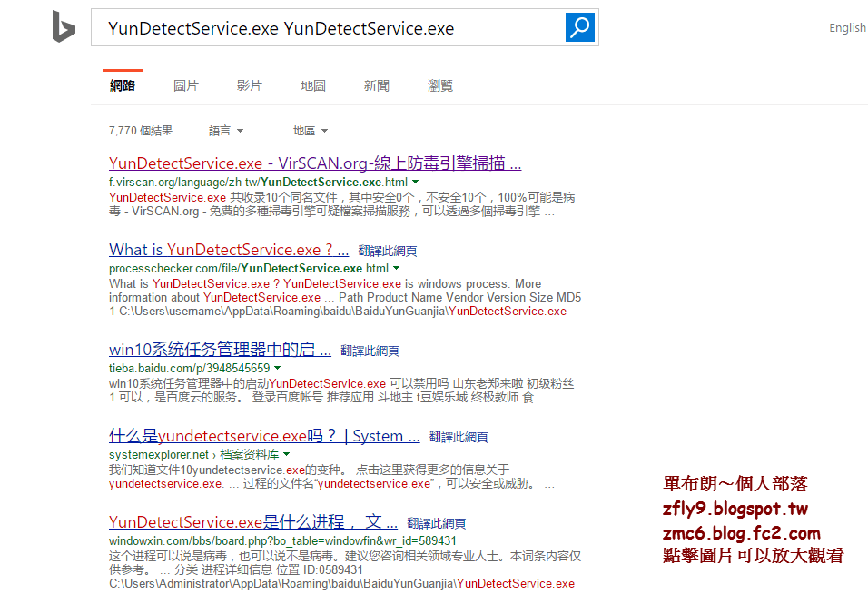Switch to English language link

[847, 27]
